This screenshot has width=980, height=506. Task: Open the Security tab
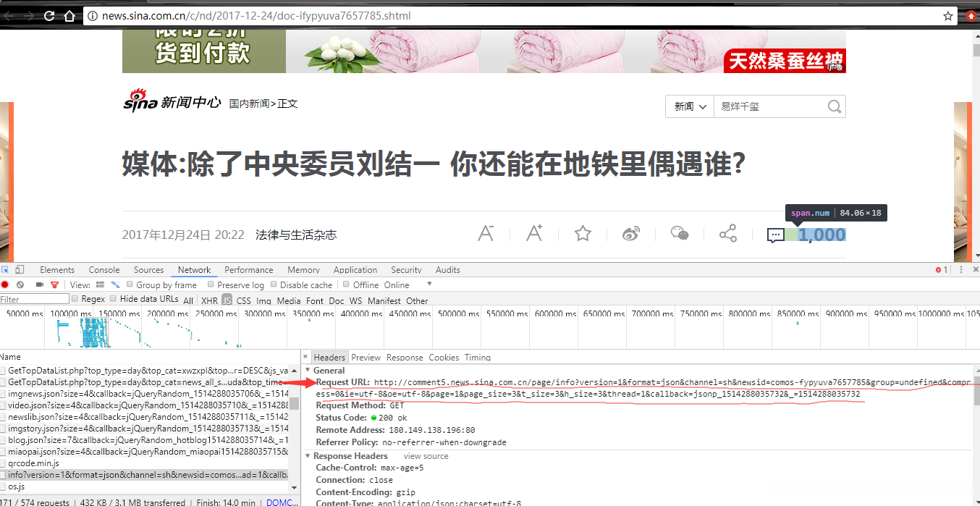coord(406,269)
